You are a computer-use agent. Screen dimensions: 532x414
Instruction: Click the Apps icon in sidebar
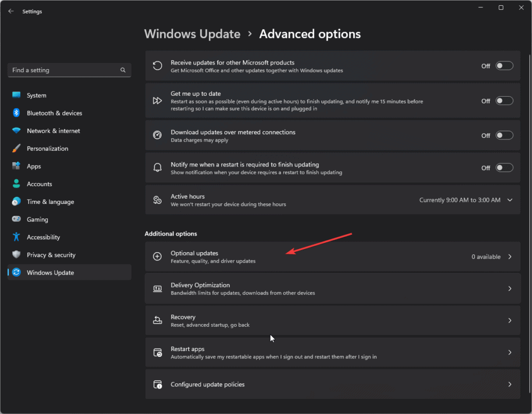(x=16, y=166)
